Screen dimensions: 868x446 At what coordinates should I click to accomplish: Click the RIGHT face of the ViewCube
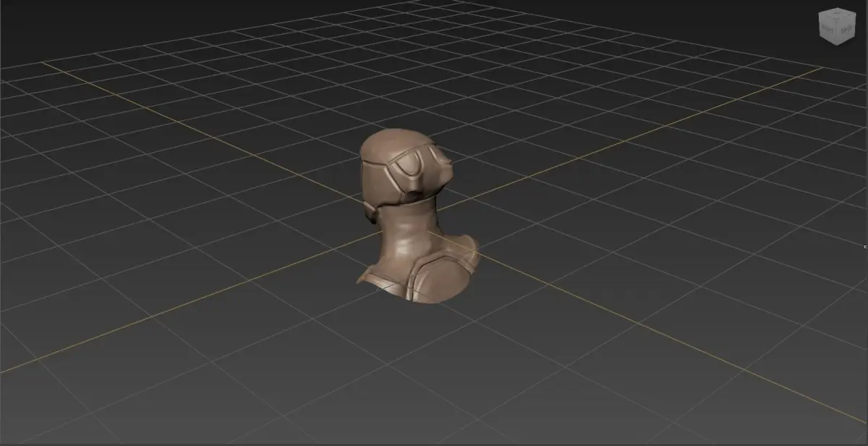point(827,29)
